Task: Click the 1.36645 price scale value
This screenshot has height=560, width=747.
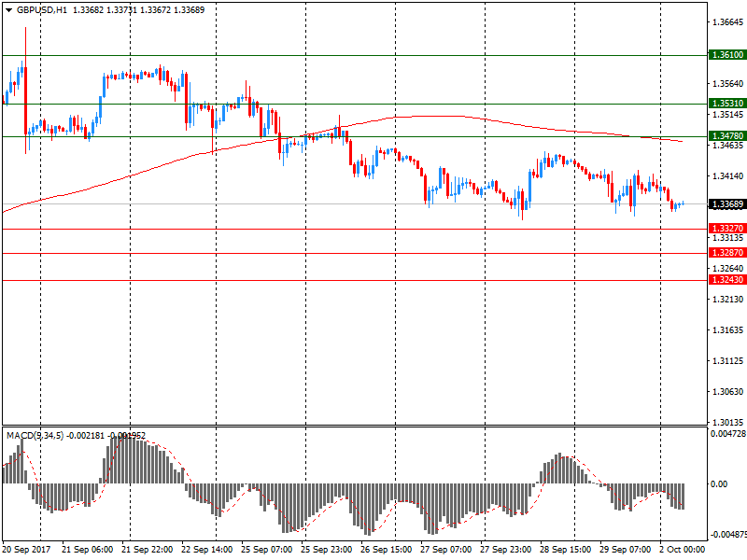Action: point(727,21)
